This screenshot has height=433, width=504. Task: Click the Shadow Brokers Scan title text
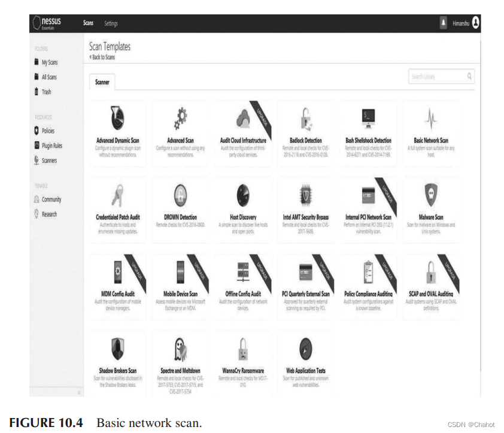click(118, 371)
